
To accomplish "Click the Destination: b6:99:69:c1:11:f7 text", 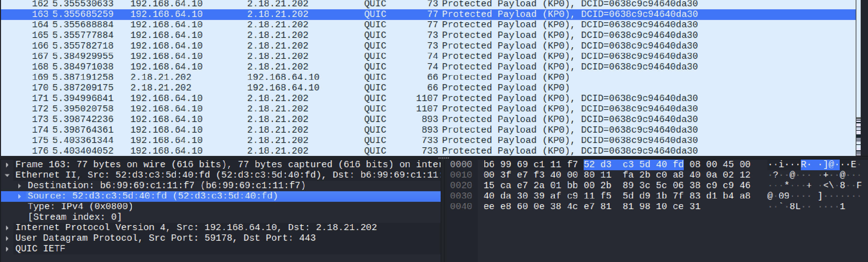I will (x=167, y=186).
